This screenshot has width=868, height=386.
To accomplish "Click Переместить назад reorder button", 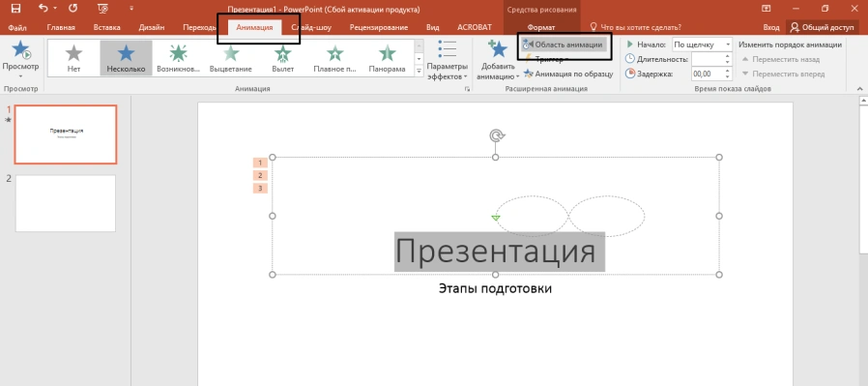I will tap(781, 59).
